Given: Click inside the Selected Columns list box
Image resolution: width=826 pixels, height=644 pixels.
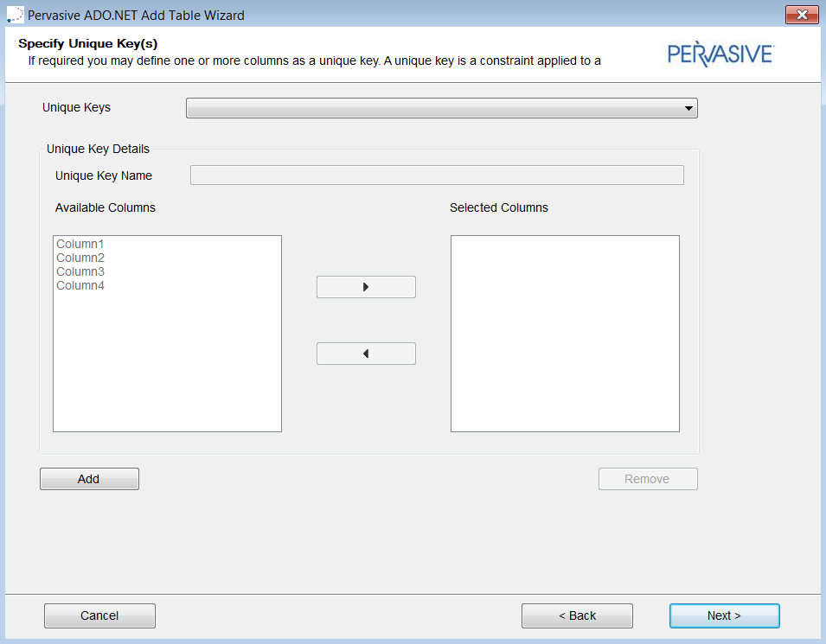Looking at the screenshot, I should [x=565, y=333].
